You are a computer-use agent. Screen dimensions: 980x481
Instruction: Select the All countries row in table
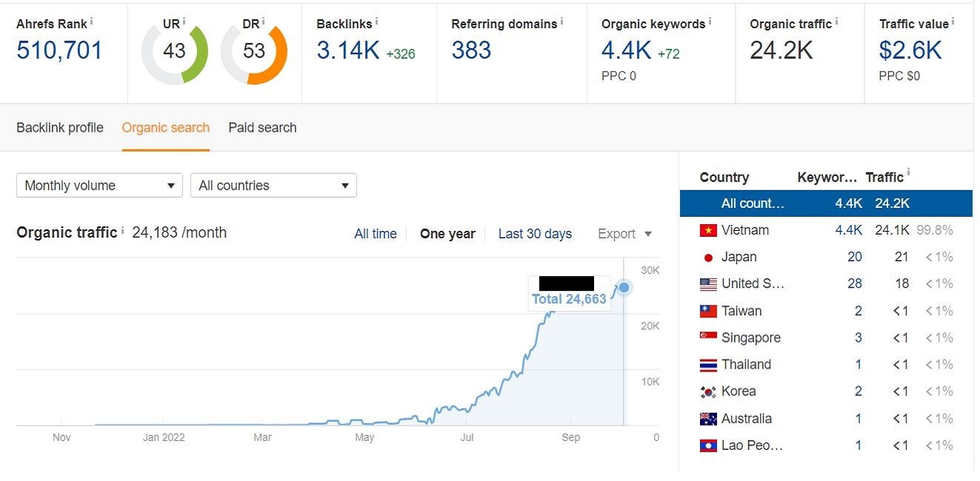(826, 203)
